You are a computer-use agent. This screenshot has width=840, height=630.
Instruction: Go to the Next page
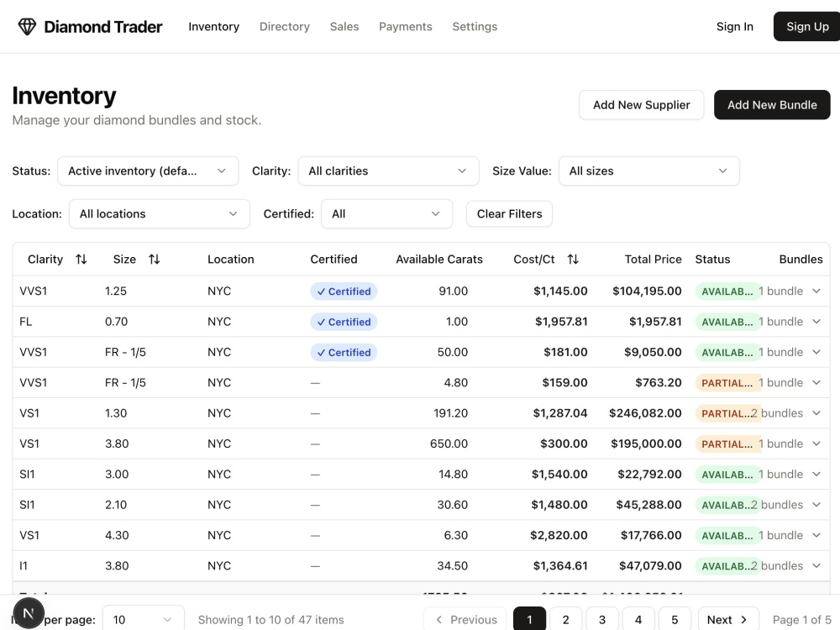[728, 620]
